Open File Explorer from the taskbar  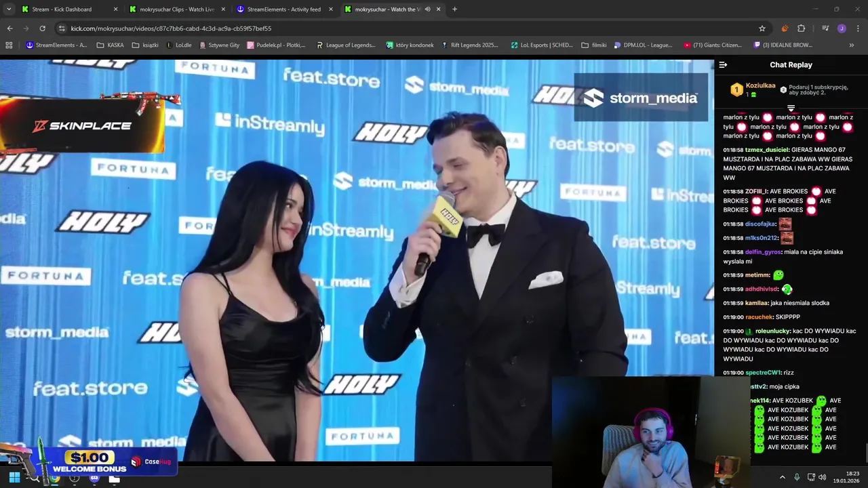click(x=114, y=478)
